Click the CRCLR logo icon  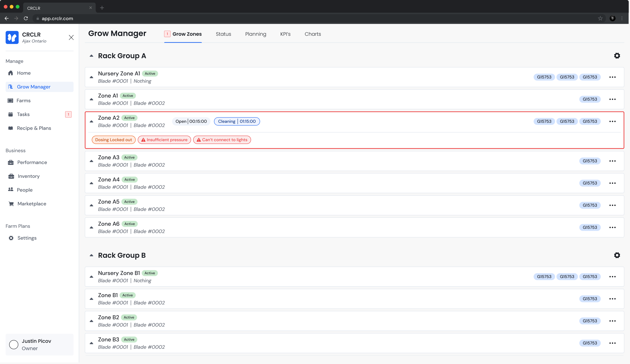tap(12, 37)
